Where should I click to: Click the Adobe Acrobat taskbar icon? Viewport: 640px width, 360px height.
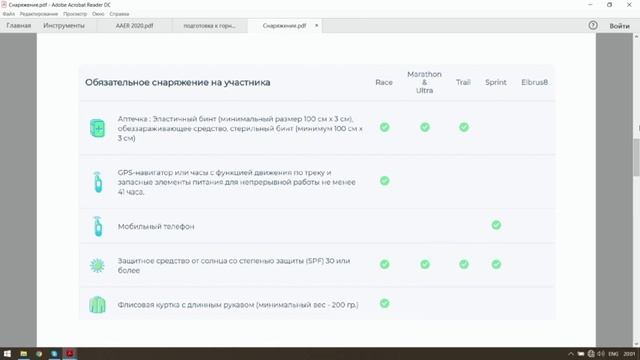[70, 353]
